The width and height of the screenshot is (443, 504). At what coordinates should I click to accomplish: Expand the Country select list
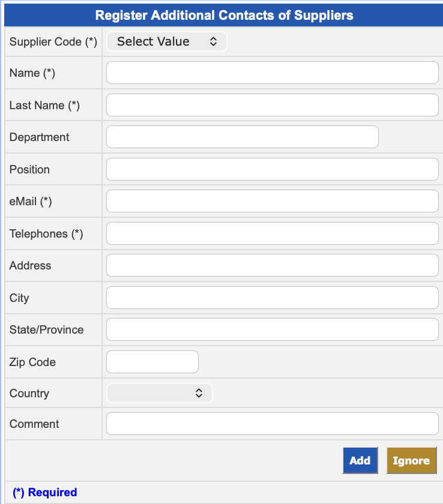(x=159, y=394)
